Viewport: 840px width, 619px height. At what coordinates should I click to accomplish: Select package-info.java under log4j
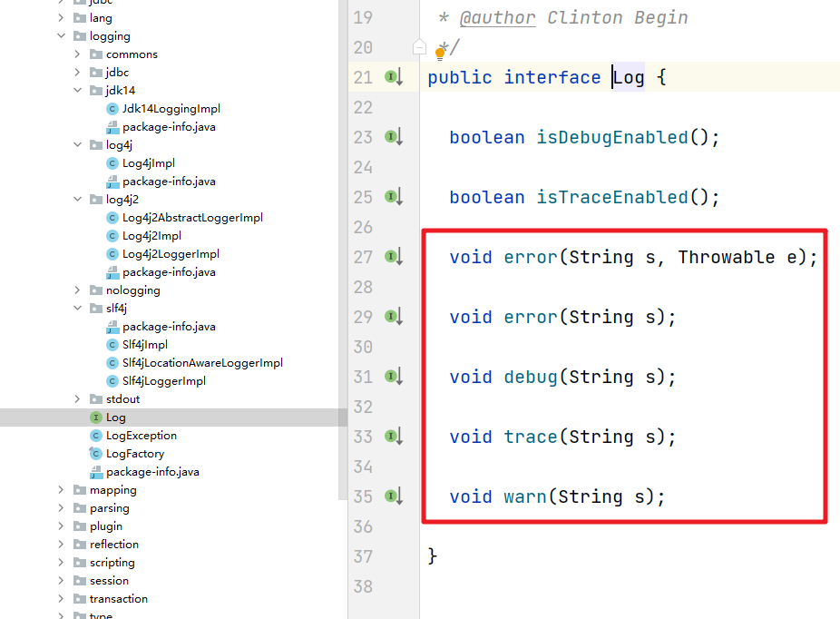169,182
